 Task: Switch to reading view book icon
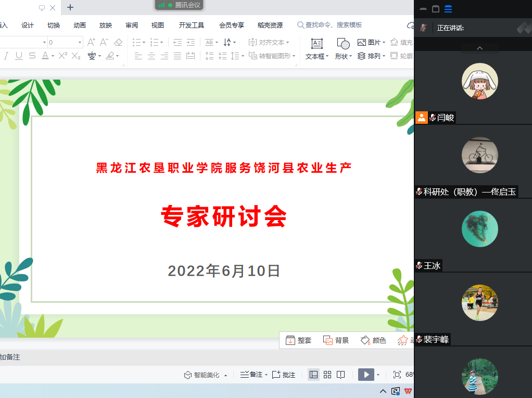(x=340, y=375)
